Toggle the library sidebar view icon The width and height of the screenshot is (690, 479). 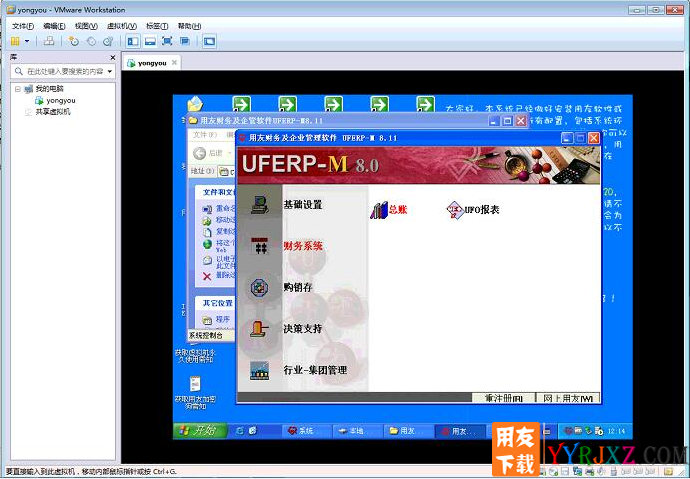point(132,41)
